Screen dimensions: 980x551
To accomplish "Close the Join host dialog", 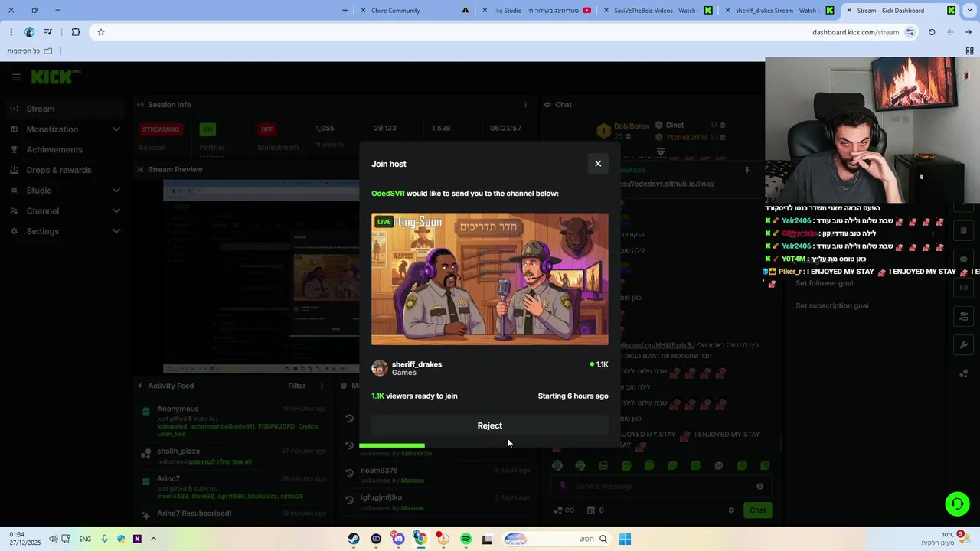I will (x=598, y=164).
